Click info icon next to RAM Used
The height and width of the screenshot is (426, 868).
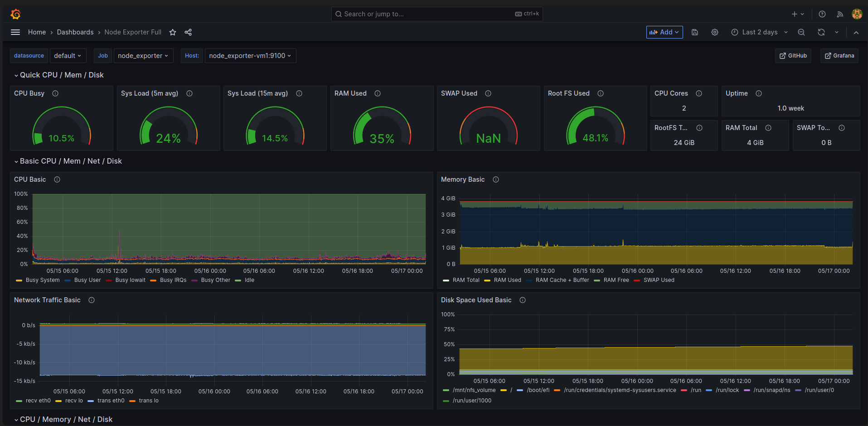pos(378,93)
